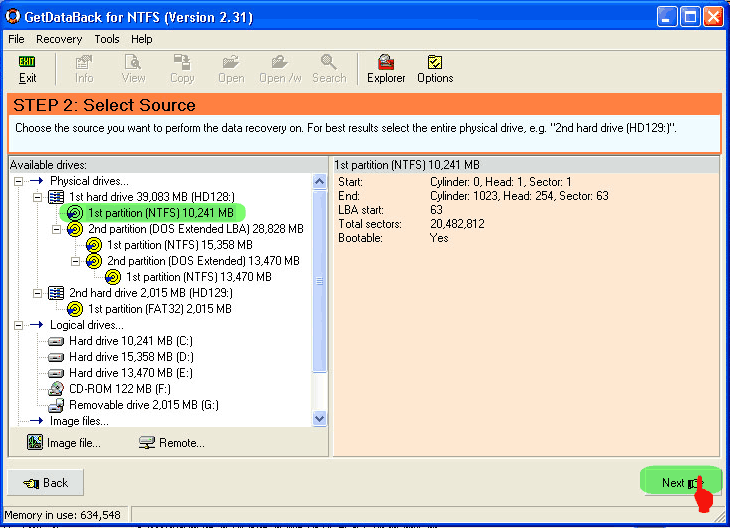
Task: Click the drive list scrollbar thumb
Action: [319, 281]
